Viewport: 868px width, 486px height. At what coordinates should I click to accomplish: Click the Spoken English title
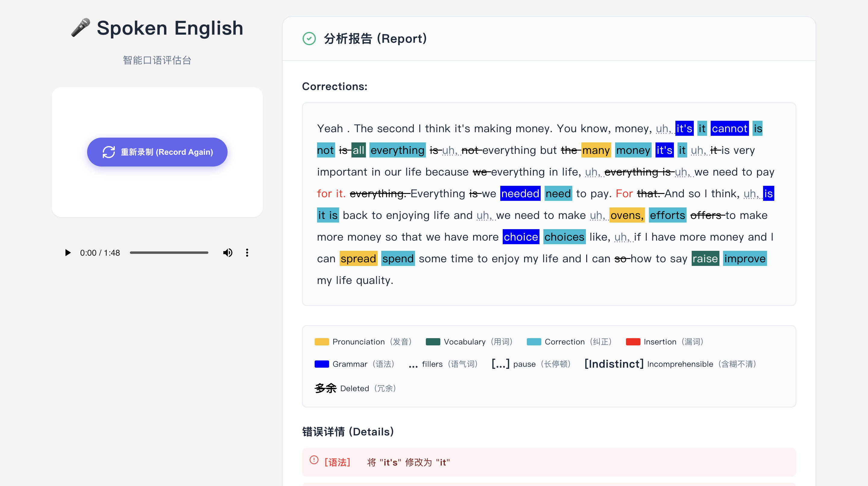point(170,28)
